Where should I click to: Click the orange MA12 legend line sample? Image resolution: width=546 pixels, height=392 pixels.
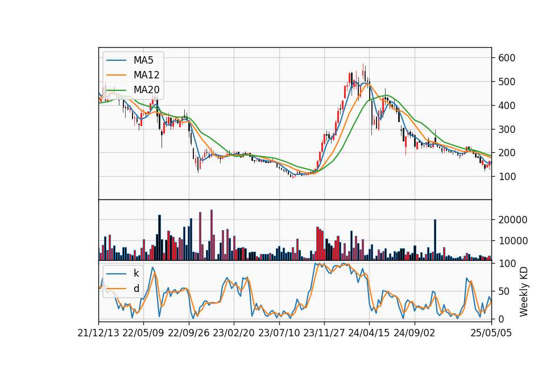pyautogui.click(x=116, y=75)
